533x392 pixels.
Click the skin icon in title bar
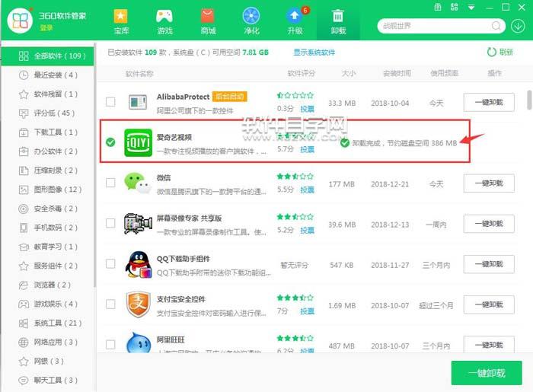click(x=438, y=7)
